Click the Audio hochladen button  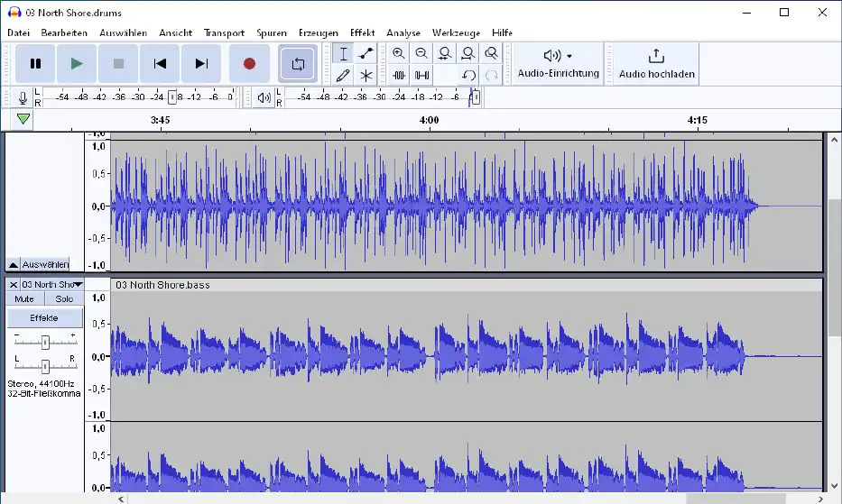pyautogui.click(x=656, y=64)
